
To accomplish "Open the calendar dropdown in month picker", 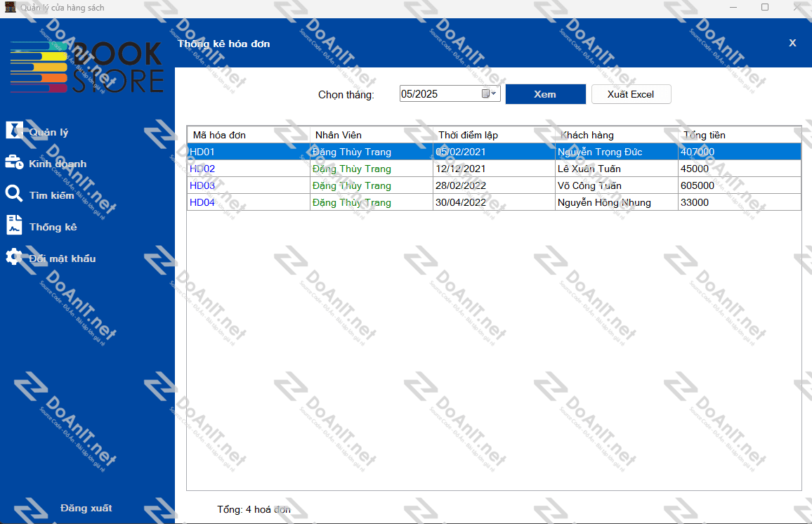I will [x=490, y=93].
